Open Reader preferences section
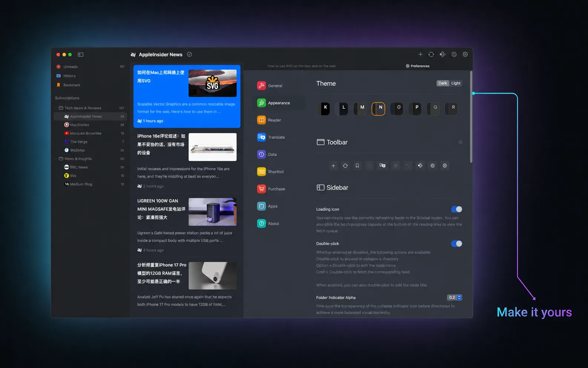This screenshot has height=368, width=588. 280,120
